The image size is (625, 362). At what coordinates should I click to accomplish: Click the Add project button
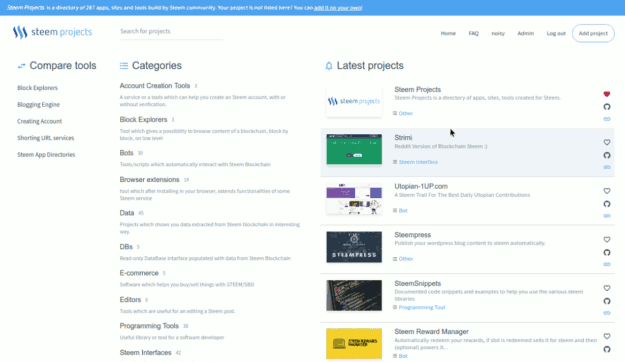(x=593, y=33)
